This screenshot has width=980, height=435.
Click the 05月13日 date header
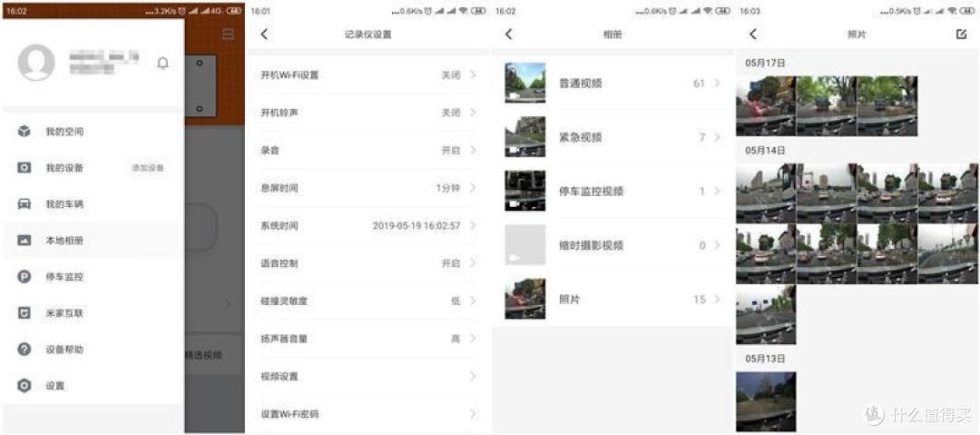(x=766, y=359)
